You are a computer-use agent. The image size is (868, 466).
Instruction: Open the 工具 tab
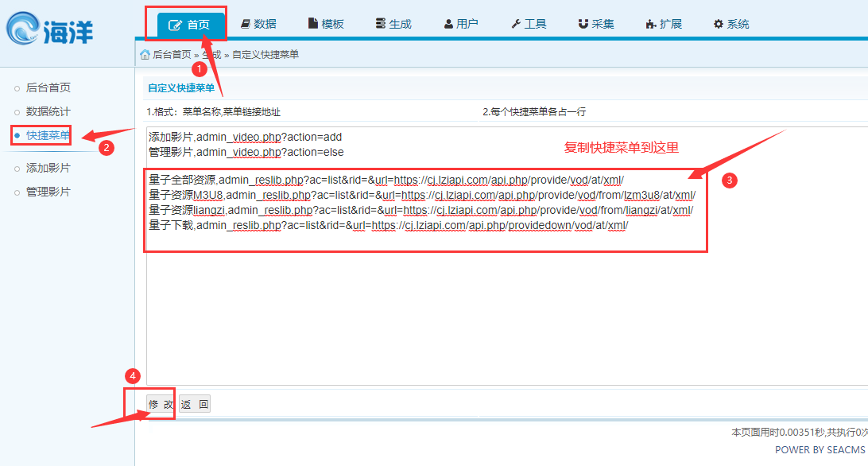pos(529,24)
